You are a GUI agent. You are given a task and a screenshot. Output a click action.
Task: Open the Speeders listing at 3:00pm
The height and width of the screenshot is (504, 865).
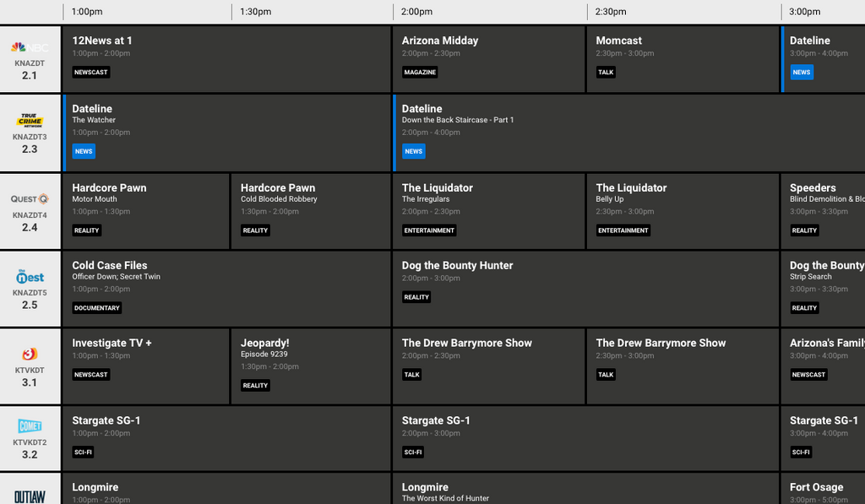pos(823,212)
